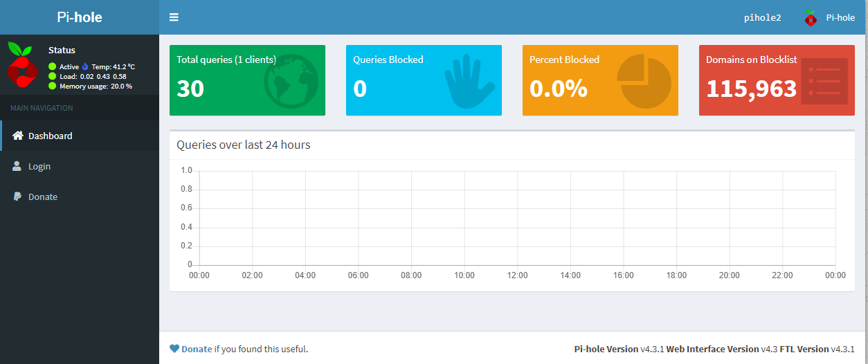Image resolution: width=868 pixels, height=364 pixels.
Task: Click the Login user icon
Action: [17, 166]
